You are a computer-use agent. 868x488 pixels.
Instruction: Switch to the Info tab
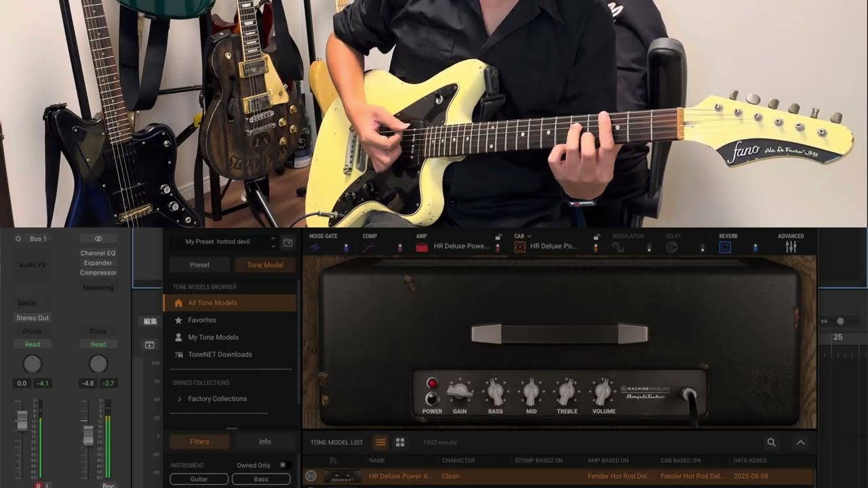pyautogui.click(x=265, y=441)
